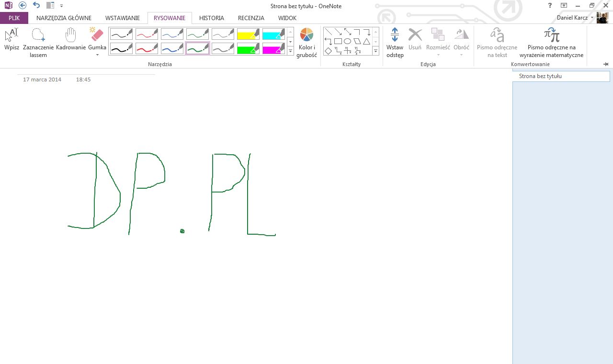Pick the rectangle shape
Image resolution: width=613 pixels, height=364 pixels.
338,41
